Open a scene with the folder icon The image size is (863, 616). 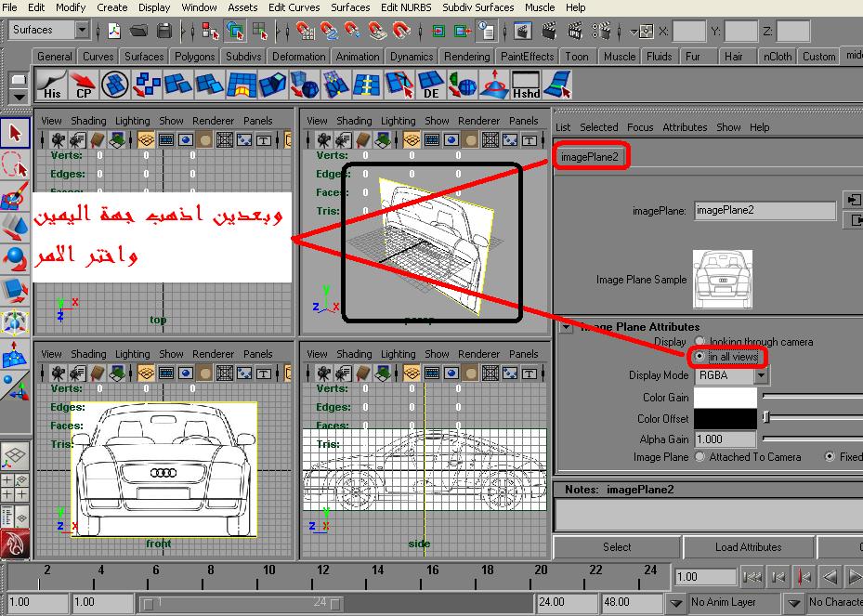click(x=138, y=31)
